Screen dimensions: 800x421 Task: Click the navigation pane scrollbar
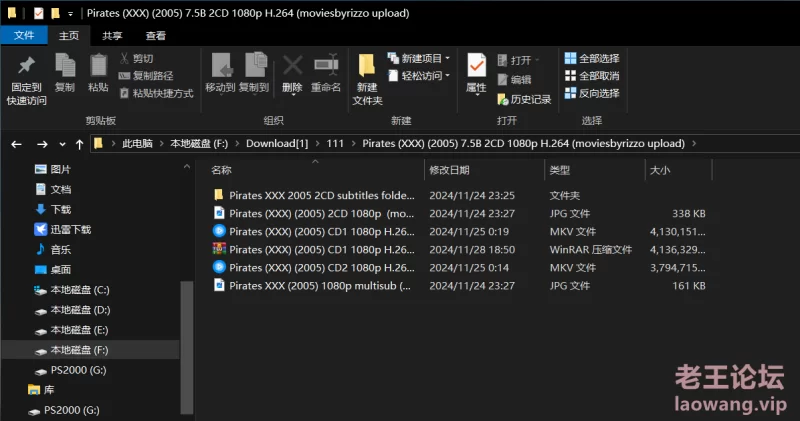point(187,347)
